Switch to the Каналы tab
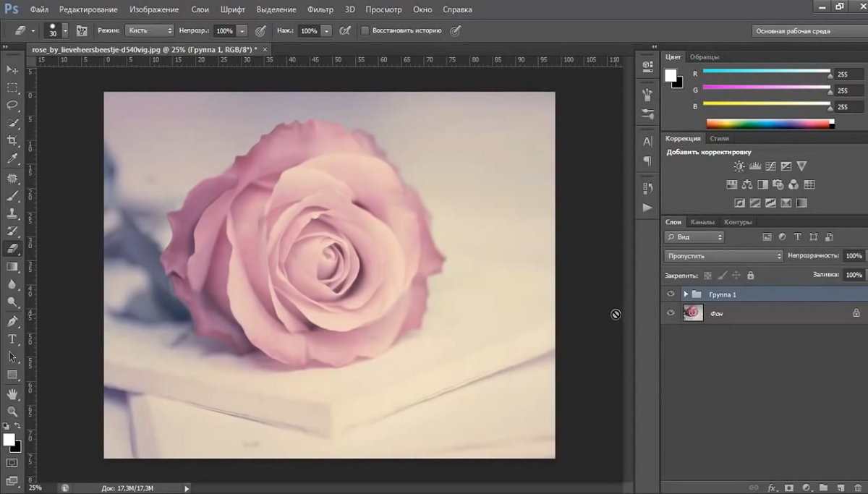Image resolution: width=868 pixels, height=494 pixels. (x=702, y=222)
